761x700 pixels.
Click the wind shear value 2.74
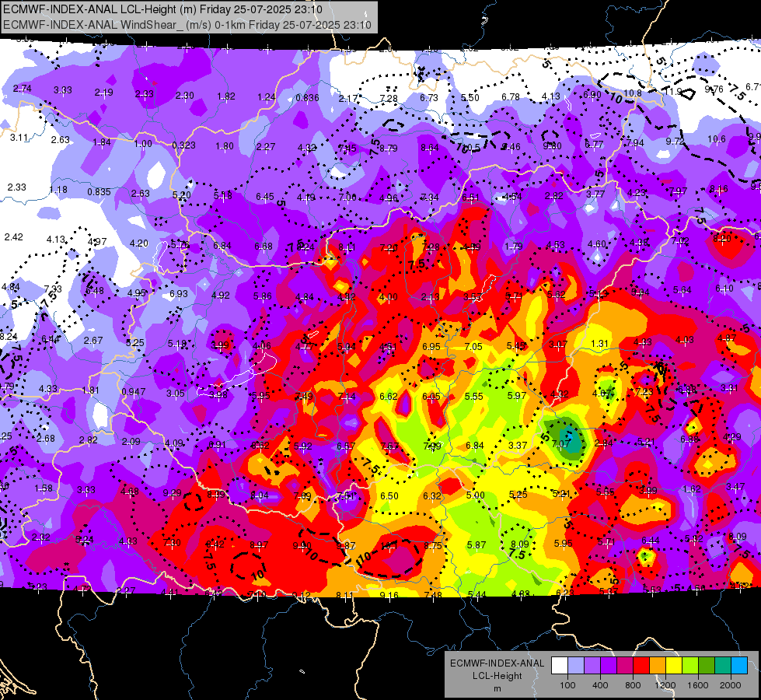pyautogui.click(x=23, y=89)
